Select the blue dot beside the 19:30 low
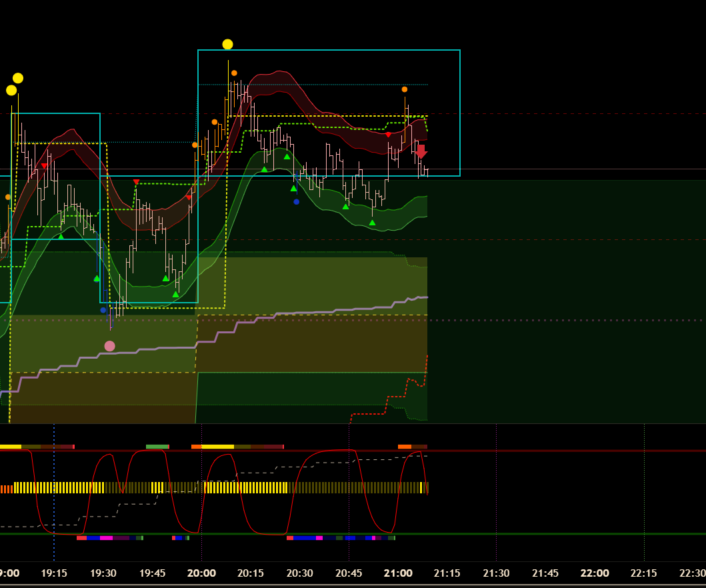Screen dimensions: 706x588 103,310
